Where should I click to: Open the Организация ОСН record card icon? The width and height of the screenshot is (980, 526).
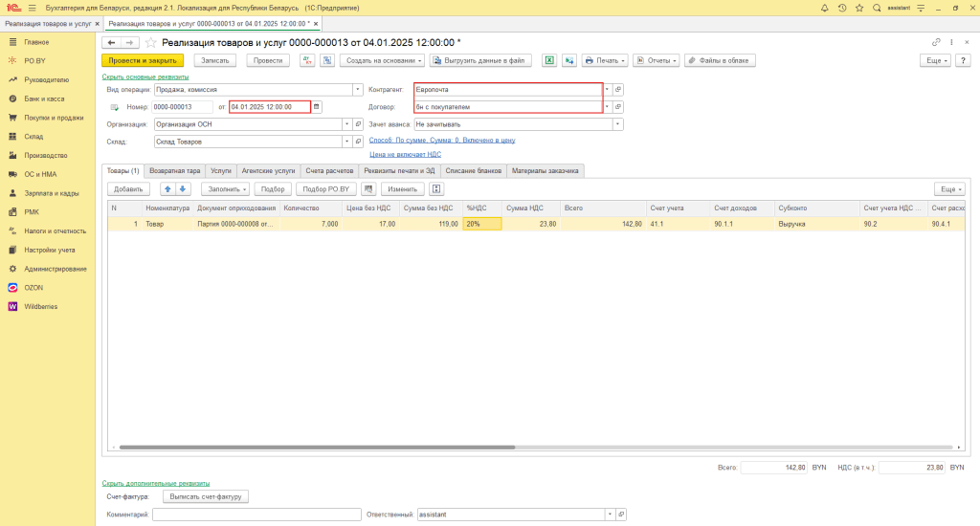pyautogui.click(x=358, y=124)
